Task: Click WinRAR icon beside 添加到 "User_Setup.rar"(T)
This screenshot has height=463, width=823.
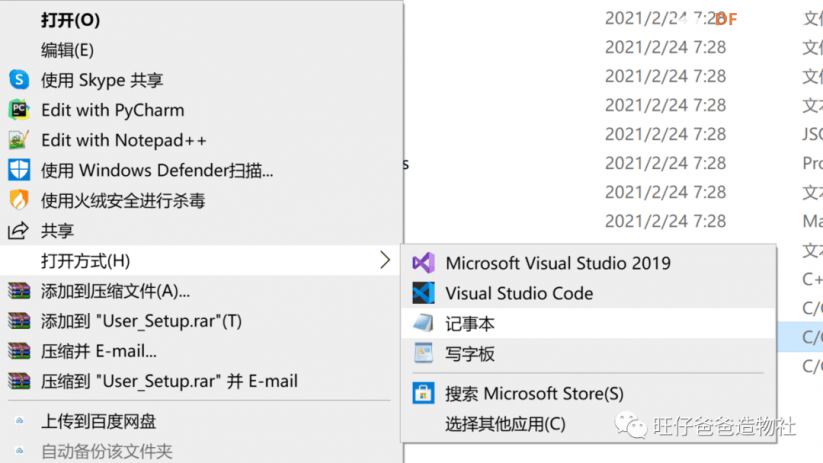Action: tap(19, 320)
